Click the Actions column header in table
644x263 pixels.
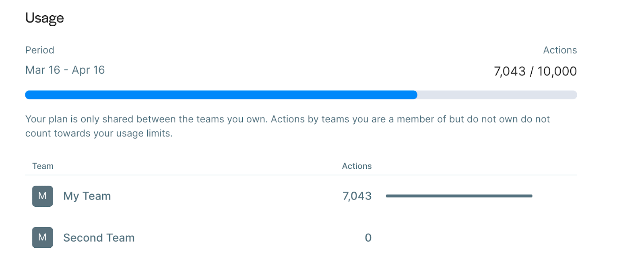pos(357,166)
